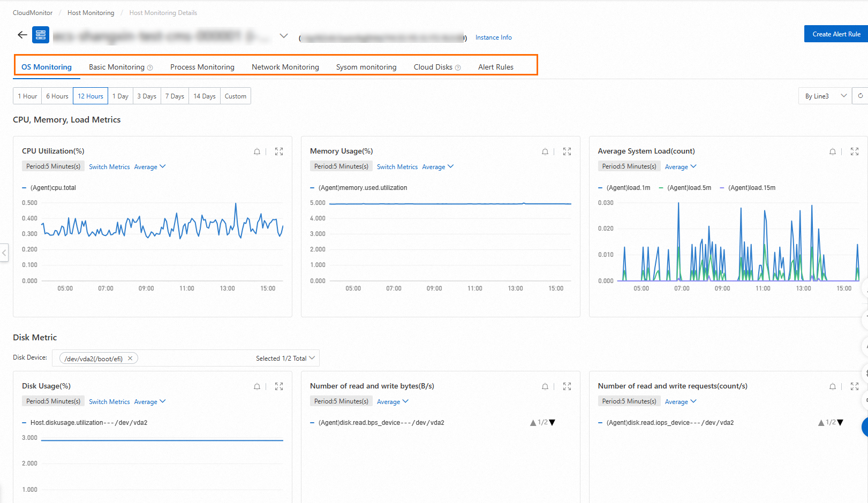
Task: Open the Cloud Disks tab
Action: point(433,66)
